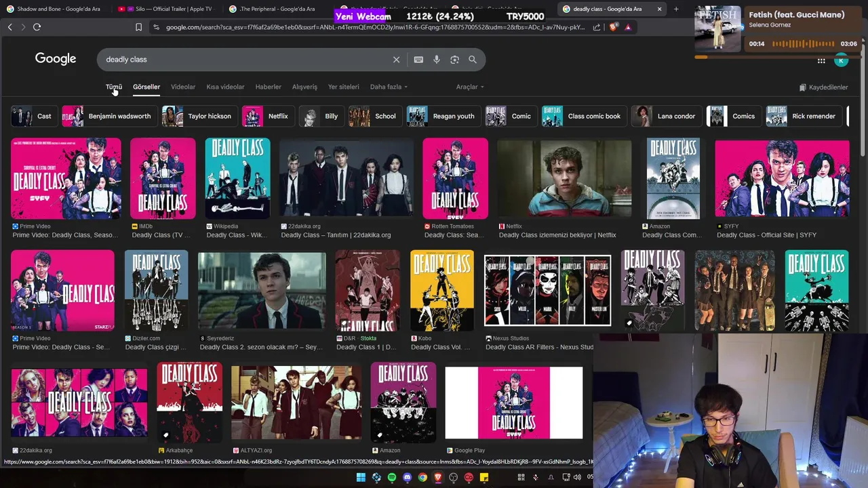
Task: Open OBS Studio from the taskbar
Action: tap(454, 478)
